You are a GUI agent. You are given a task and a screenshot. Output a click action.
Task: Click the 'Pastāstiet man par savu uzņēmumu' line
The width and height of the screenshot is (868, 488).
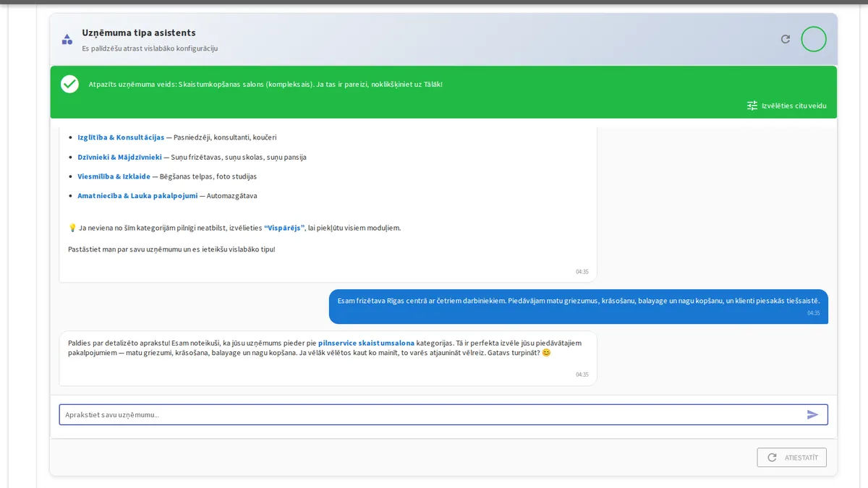tap(171, 249)
